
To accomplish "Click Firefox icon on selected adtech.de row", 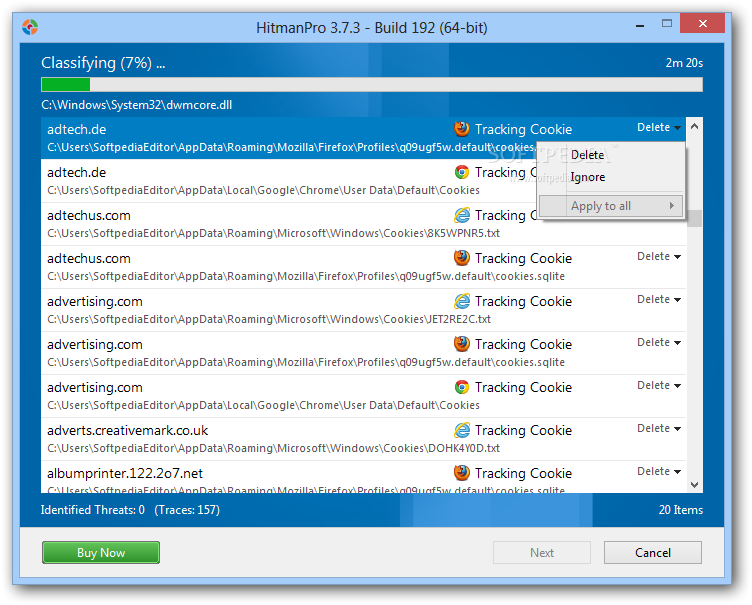I will [x=461, y=129].
